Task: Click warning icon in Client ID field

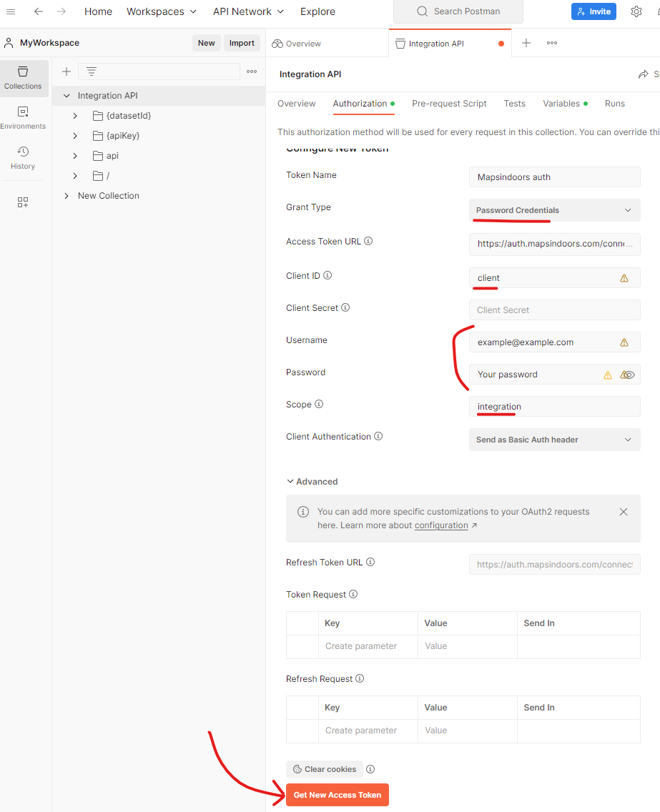Action: 624,278
